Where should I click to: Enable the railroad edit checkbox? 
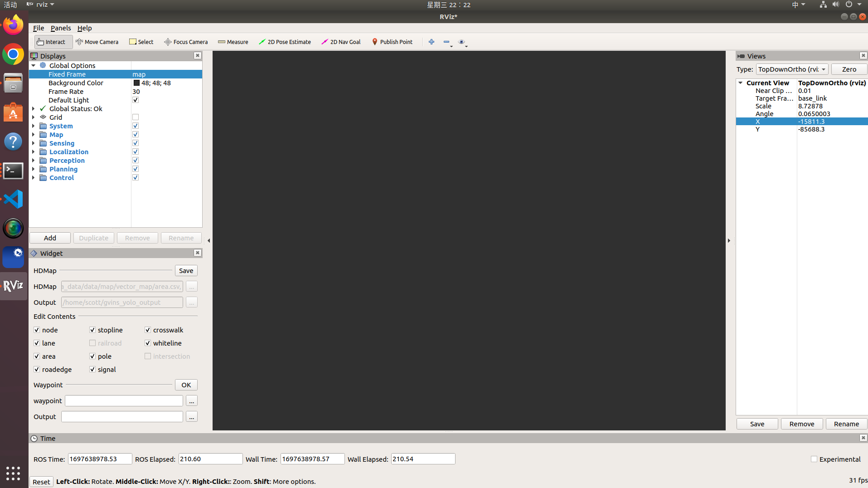click(x=92, y=343)
